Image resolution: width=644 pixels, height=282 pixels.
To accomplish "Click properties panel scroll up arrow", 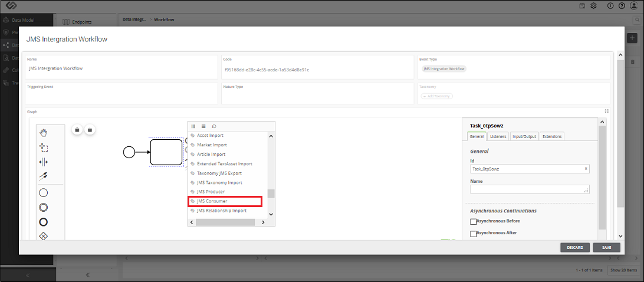I will coord(602,122).
